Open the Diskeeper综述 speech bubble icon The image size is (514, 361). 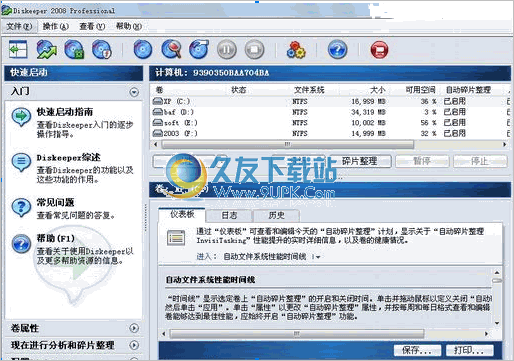click(21, 162)
